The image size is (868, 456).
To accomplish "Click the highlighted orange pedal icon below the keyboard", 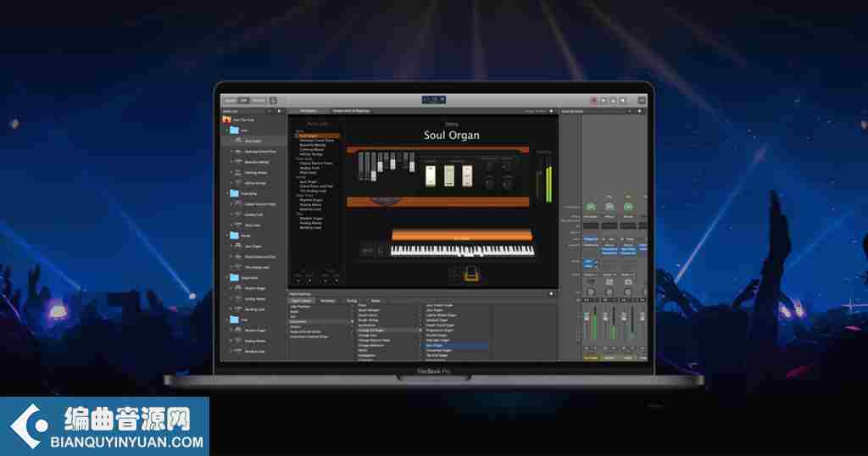I will pos(471,274).
